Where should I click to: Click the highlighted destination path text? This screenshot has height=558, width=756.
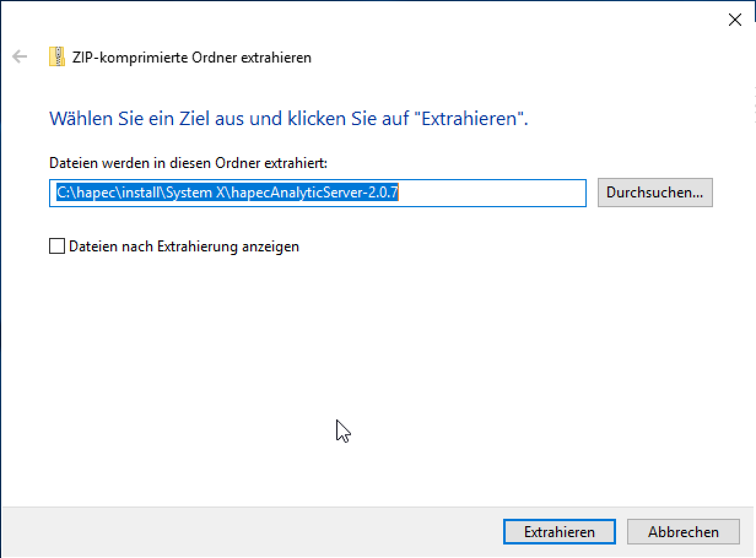point(227,193)
